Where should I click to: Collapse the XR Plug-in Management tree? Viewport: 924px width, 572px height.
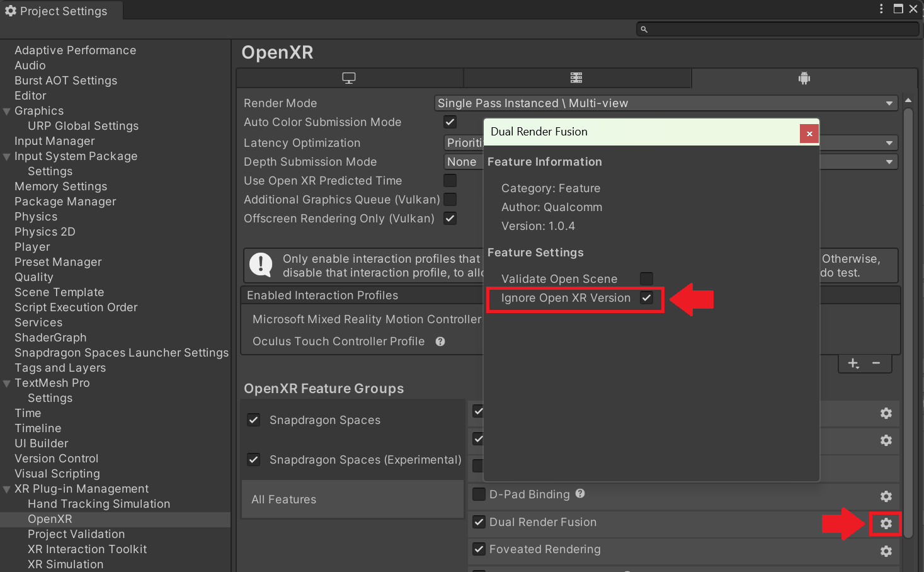tap(7, 489)
